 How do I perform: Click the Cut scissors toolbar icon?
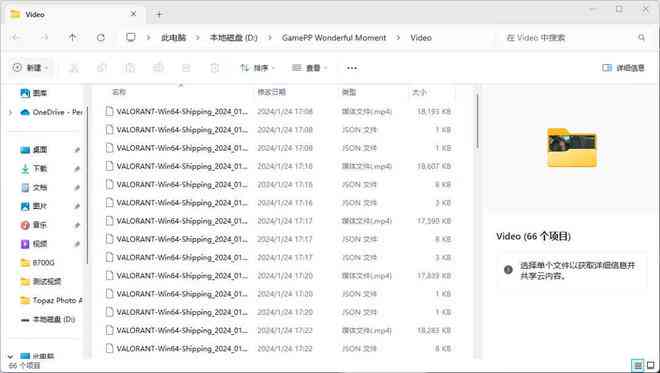pyautogui.click(x=74, y=68)
